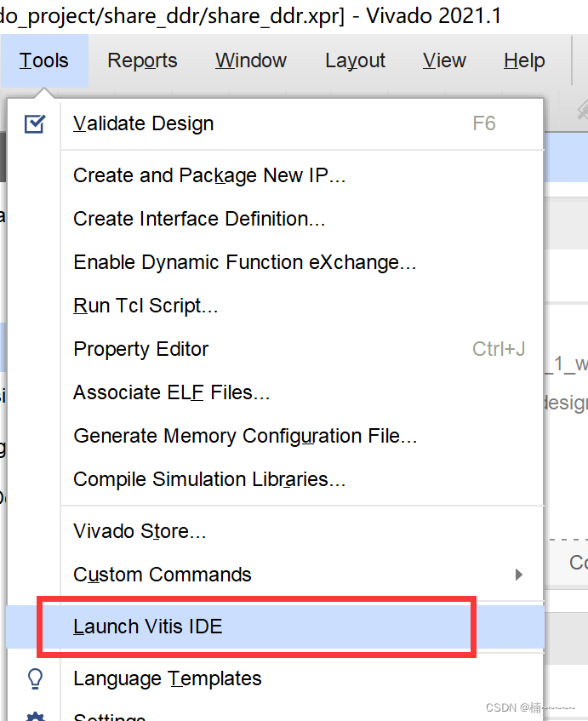Choose Enable Dynamic Function eXchange
588x721 pixels.
point(275,262)
